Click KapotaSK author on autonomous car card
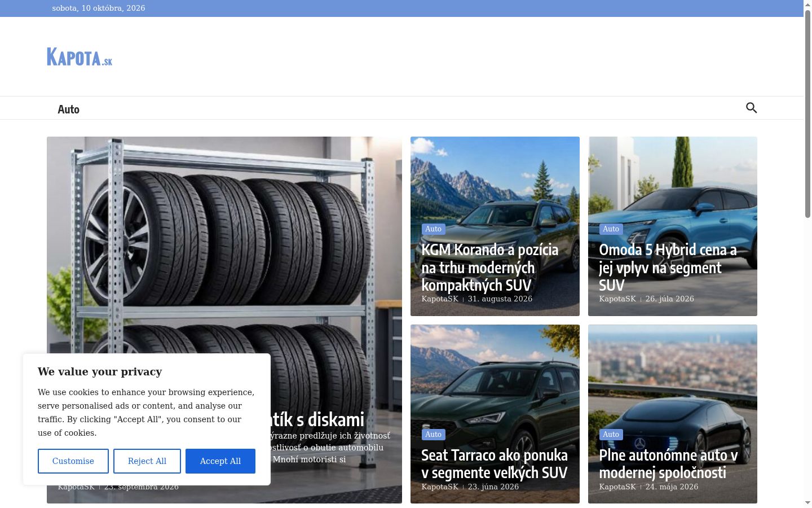This screenshot has width=812, height=508. tap(617, 487)
